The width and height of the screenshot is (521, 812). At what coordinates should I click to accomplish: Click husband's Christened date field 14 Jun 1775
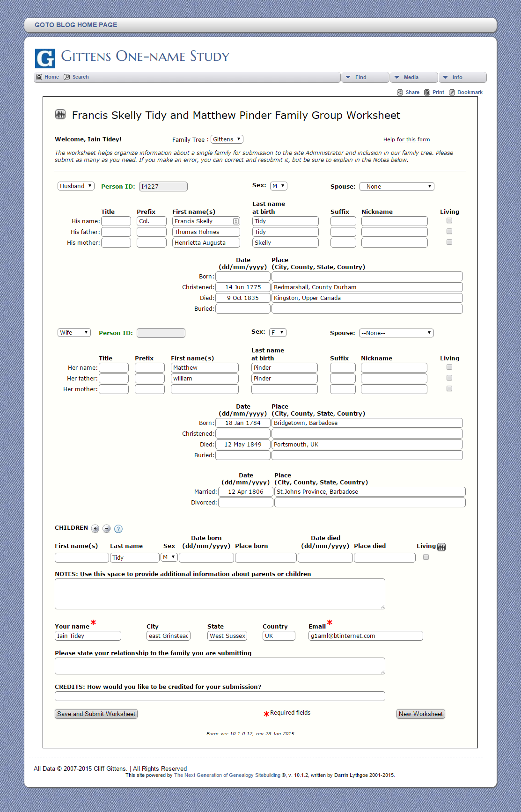point(243,287)
